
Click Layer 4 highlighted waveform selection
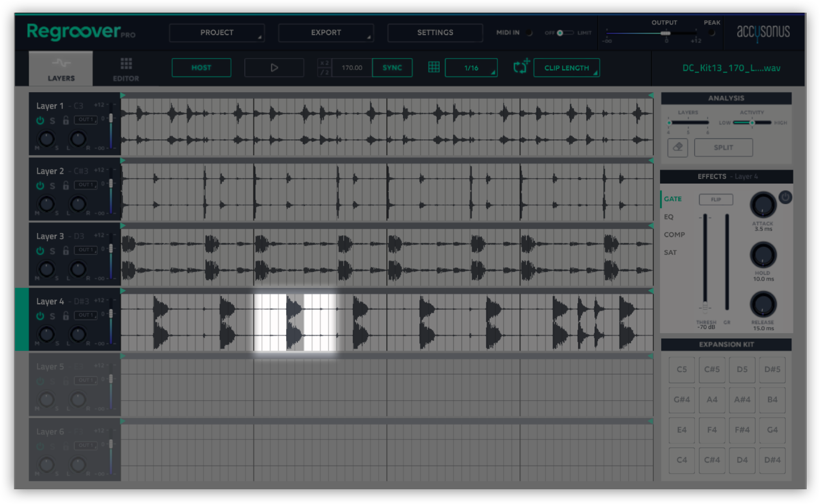[295, 322]
